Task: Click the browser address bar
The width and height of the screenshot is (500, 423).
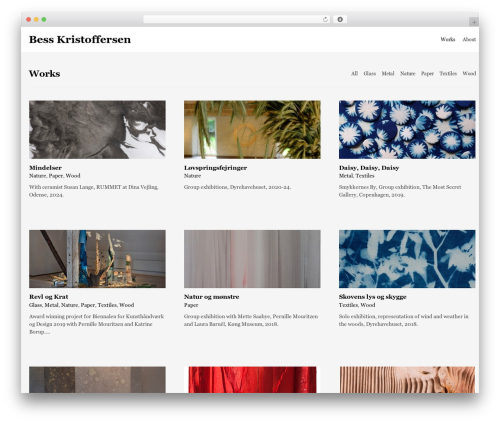Action: (x=236, y=20)
